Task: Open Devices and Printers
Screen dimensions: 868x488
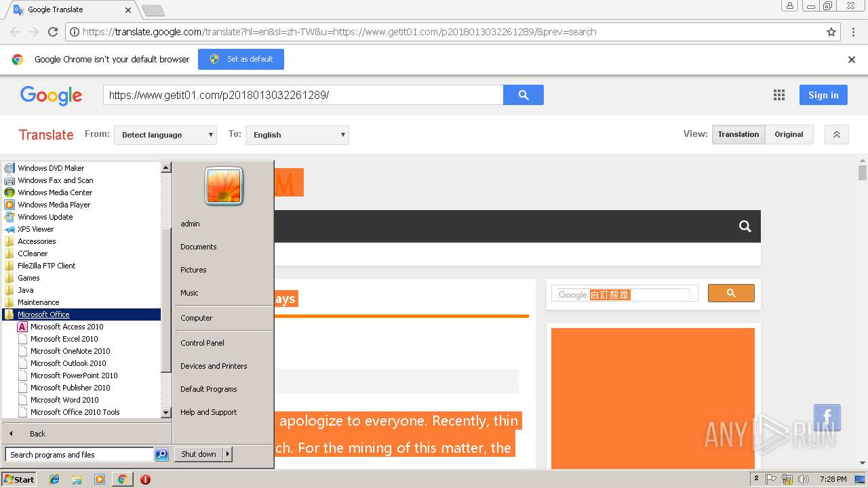Action: pos(224,366)
